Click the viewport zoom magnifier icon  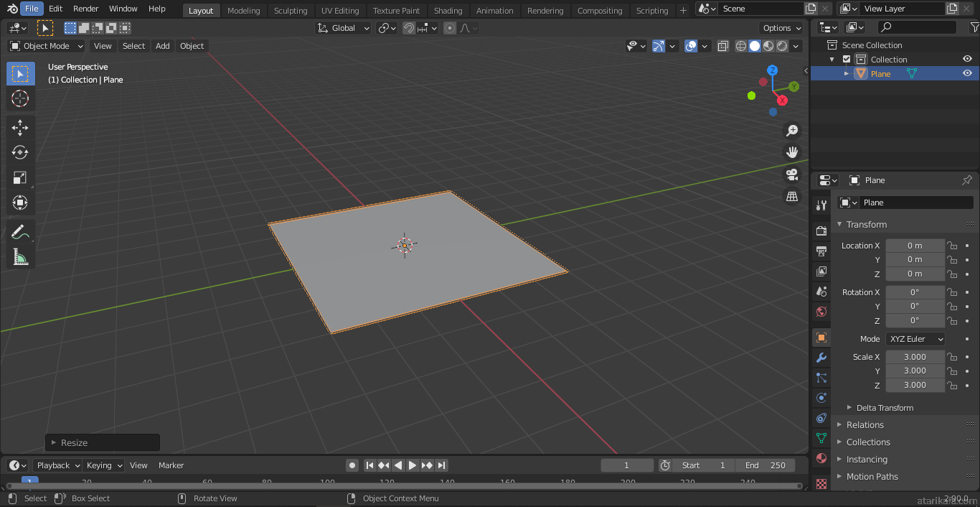point(792,131)
